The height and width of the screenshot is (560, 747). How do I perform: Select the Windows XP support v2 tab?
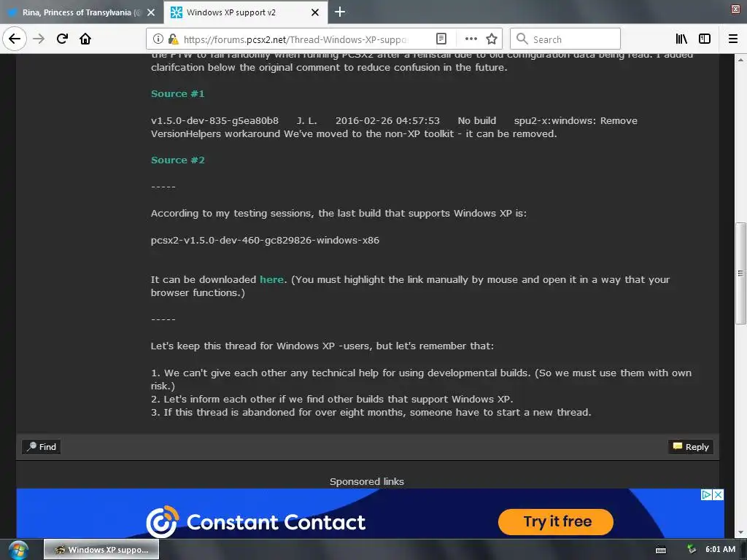(x=245, y=12)
